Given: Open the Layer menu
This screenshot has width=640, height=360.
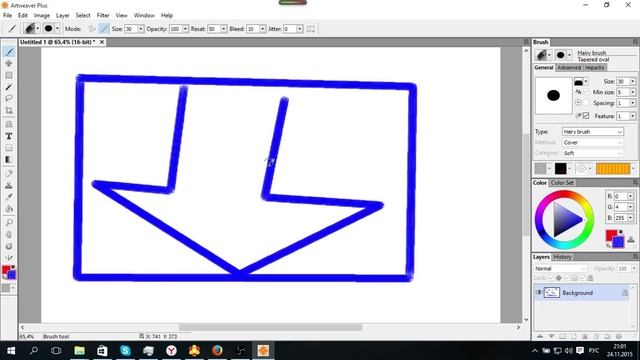Looking at the screenshot, I should point(62,16).
